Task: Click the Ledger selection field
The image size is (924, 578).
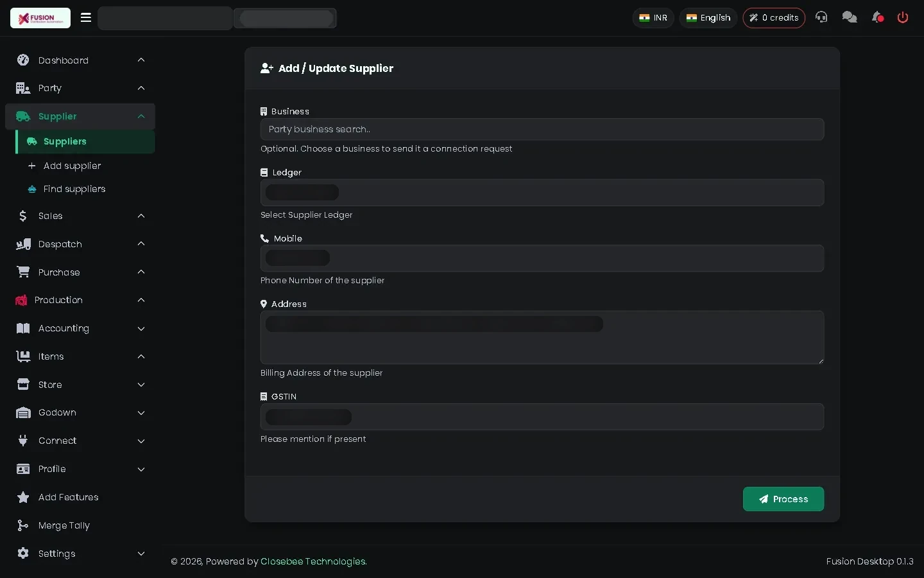Action: 542,193
